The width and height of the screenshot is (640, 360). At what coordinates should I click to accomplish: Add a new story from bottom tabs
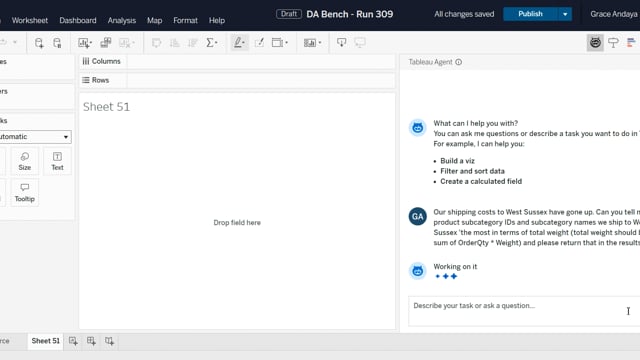[109, 341]
